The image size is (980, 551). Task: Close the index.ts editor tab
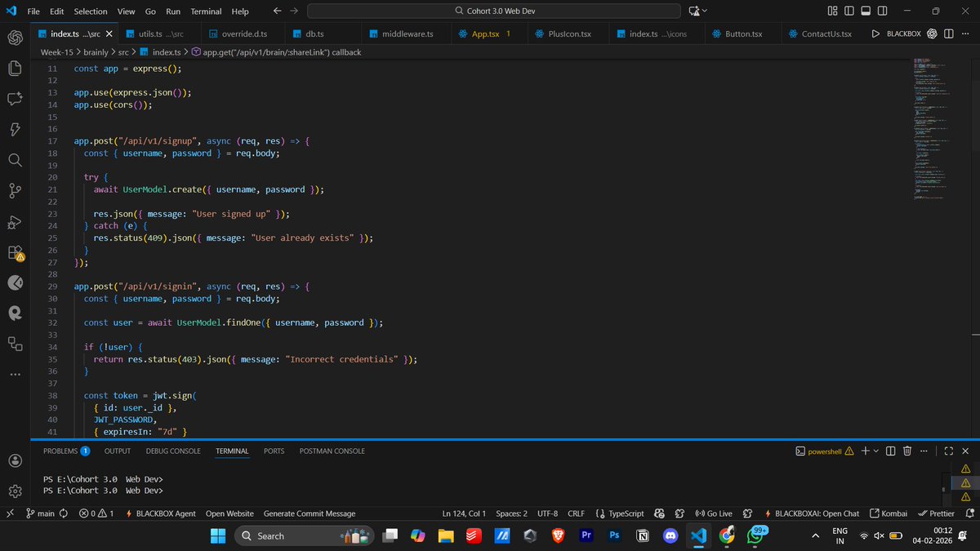109,34
